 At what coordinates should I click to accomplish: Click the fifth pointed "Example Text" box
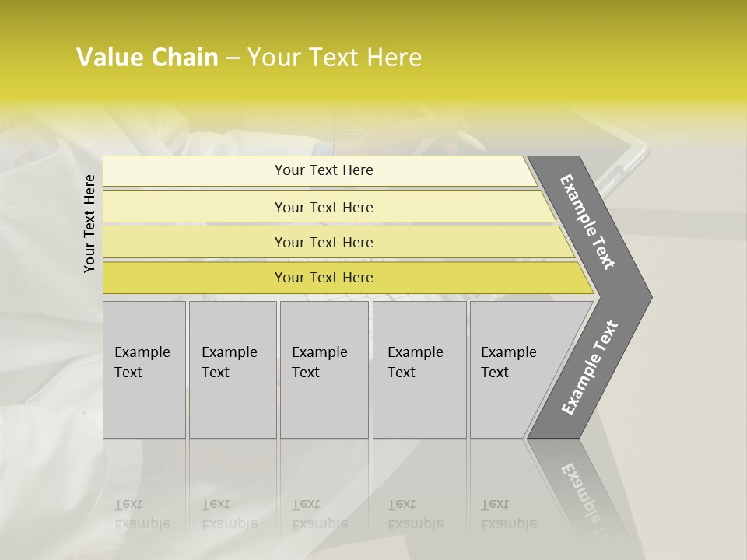coord(517,369)
